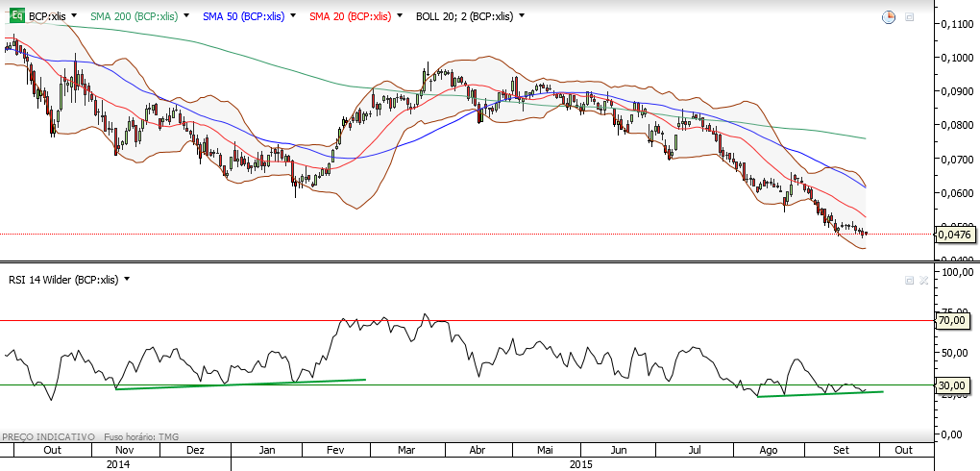The image size is (980, 471).
Task: Click the Mar month label on time axis
Action: coord(407,451)
